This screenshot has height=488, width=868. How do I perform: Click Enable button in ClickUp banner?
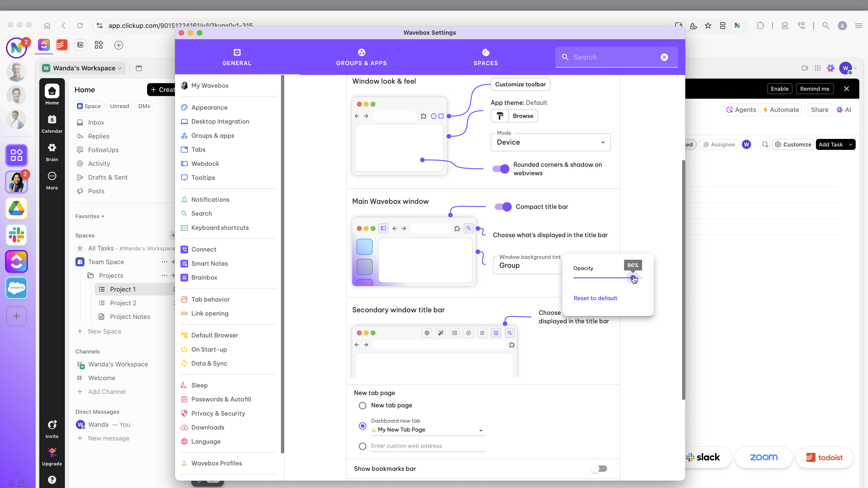(779, 89)
